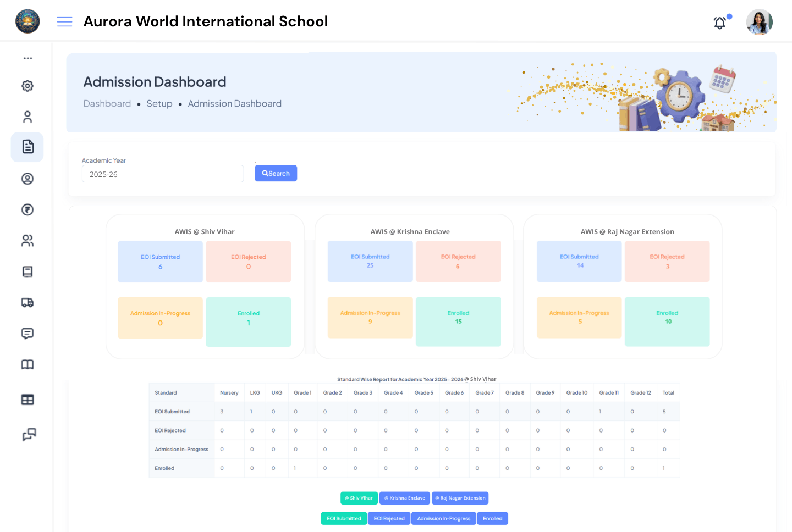Open the notification bell
Viewport: 792px width, 532px height.
click(x=719, y=23)
